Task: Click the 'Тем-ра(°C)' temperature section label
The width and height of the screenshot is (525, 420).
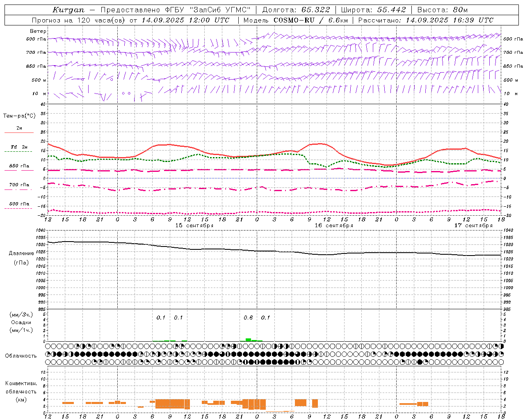Action: (19, 116)
